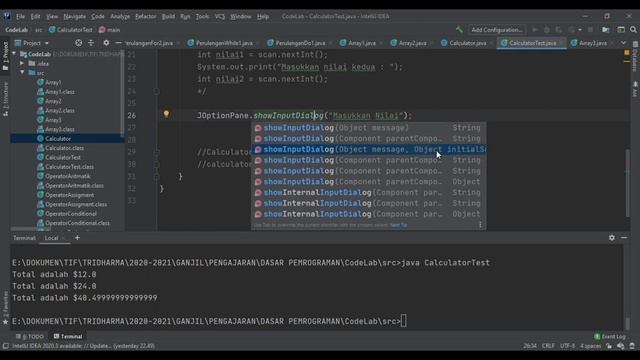Viewport: 640px width, 360px height.
Task: Open completion popup options (three dots)
Action: (480, 224)
